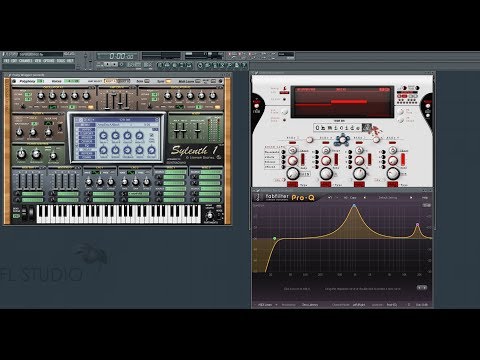This screenshot has width=480, height=360.
Task: Click band 3 large gain knob in Ohmicide
Action: 359,173
